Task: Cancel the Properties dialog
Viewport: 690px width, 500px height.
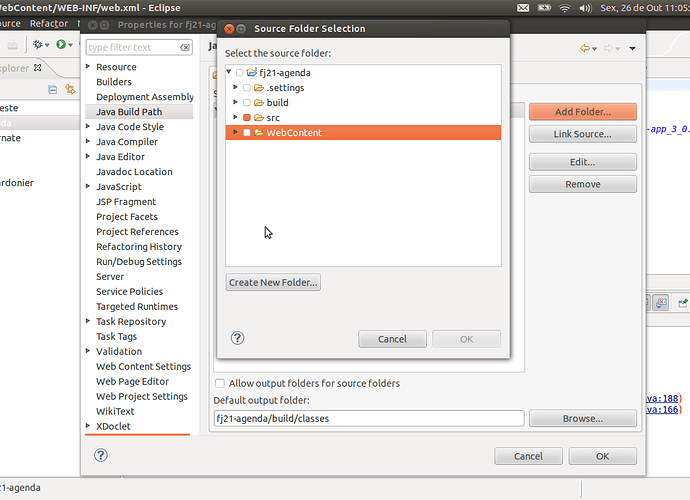Action: pyautogui.click(x=528, y=456)
